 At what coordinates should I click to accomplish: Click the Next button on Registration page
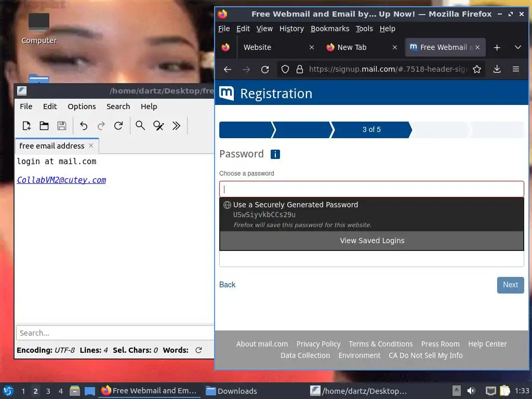(510, 285)
